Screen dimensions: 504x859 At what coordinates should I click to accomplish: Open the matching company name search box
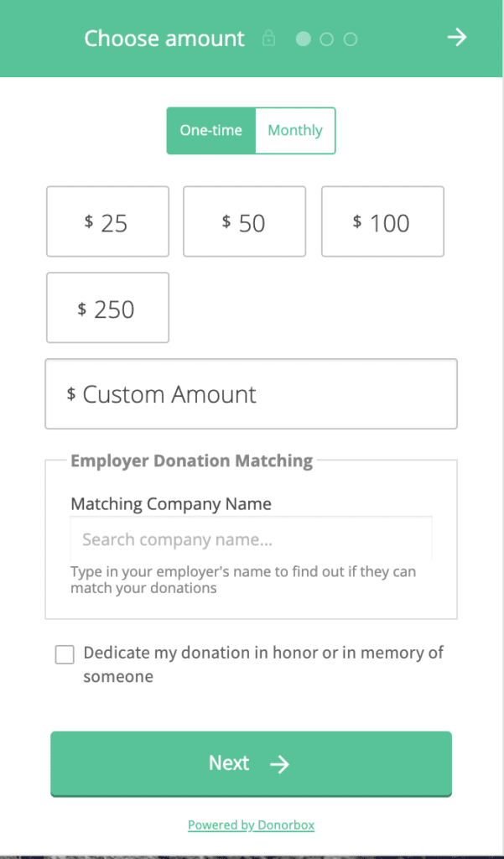(251, 539)
